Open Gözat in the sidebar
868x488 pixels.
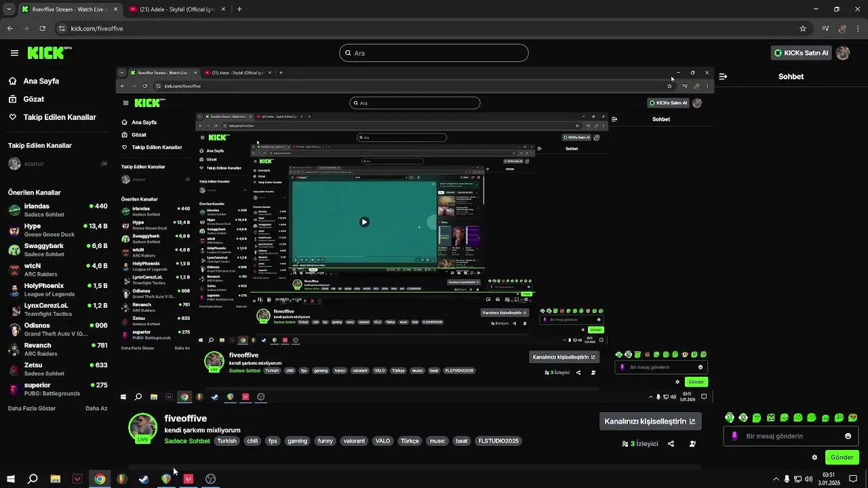click(x=33, y=99)
